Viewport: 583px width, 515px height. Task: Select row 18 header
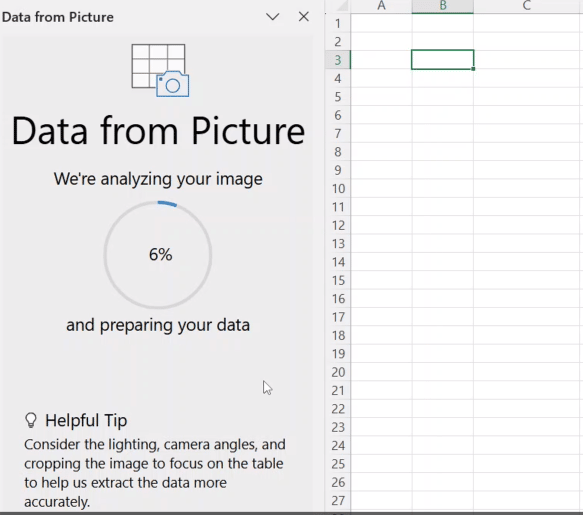pos(338,335)
